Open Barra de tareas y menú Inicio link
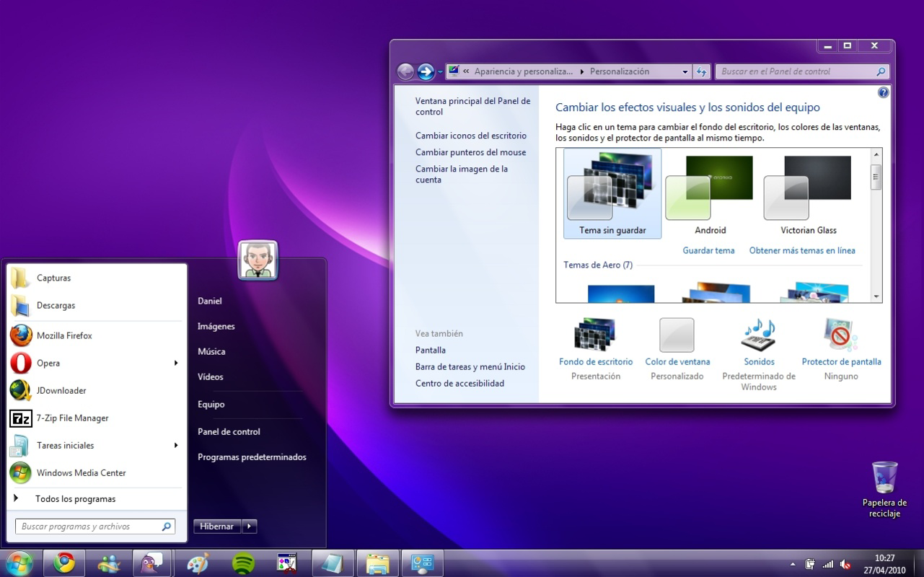924x577 pixels. (470, 366)
